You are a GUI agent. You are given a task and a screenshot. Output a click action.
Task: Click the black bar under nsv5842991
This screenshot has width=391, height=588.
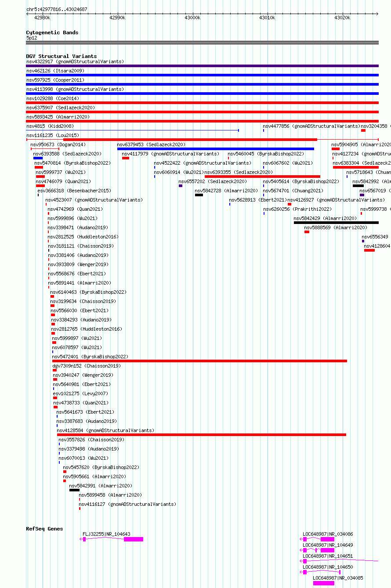tap(74, 490)
